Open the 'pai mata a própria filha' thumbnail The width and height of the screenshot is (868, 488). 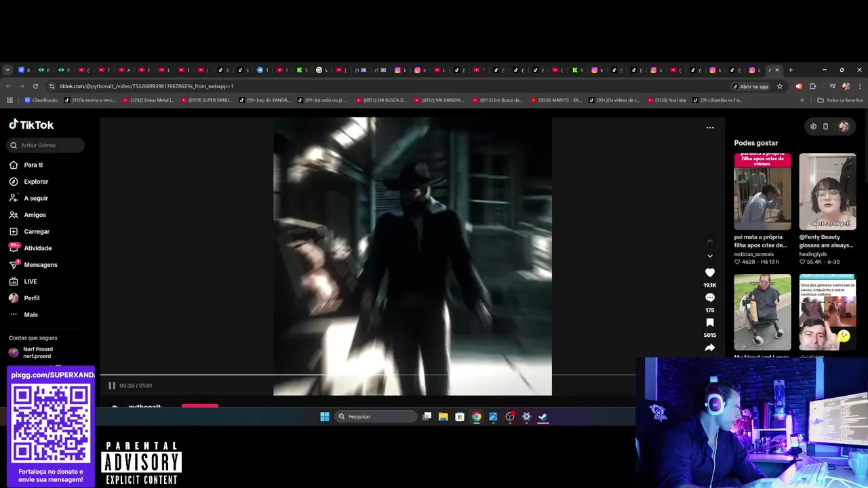[x=762, y=192]
